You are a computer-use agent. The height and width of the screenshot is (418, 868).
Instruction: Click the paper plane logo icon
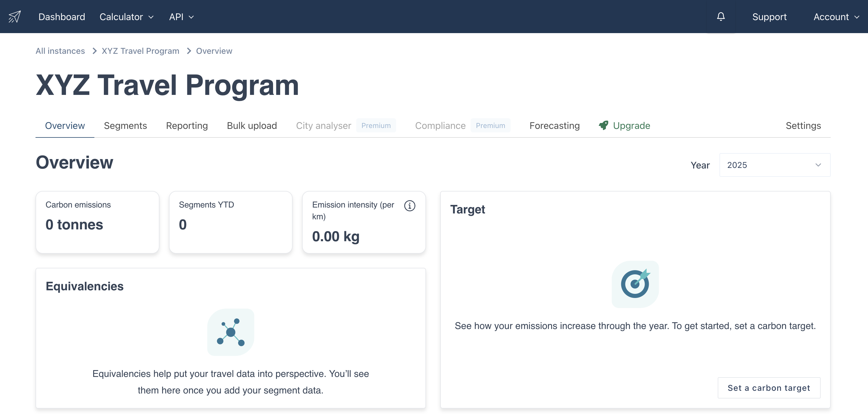pyautogui.click(x=14, y=17)
